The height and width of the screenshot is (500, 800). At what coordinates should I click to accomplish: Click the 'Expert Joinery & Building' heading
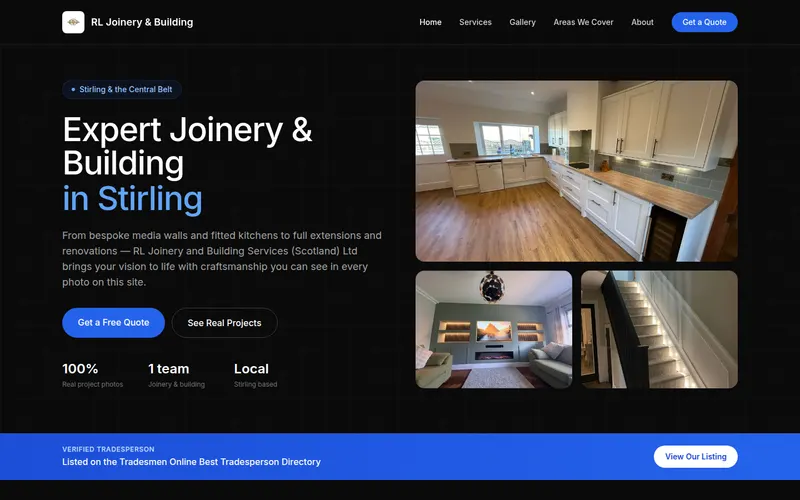pos(187,146)
